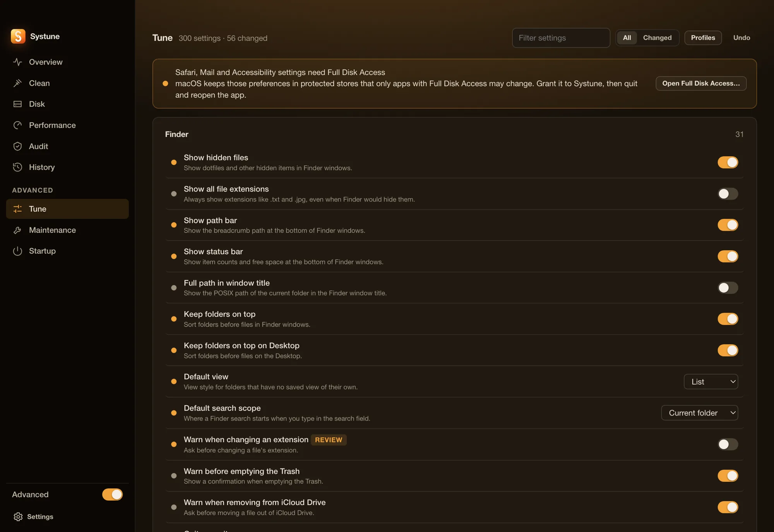Screen dimensions: 774x532
Task: Disable the Show path bar switch
Action: click(x=728, y=225)
